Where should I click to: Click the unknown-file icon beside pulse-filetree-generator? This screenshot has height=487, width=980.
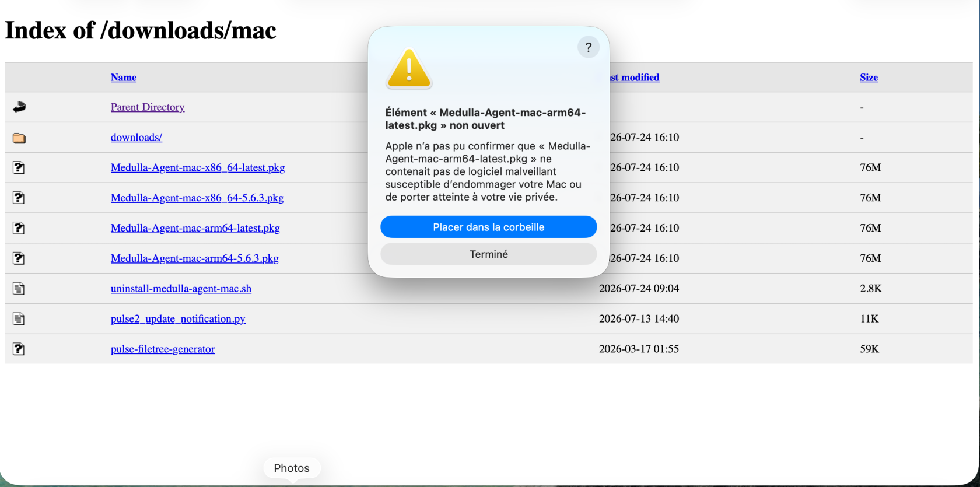[x=19, y=349]
